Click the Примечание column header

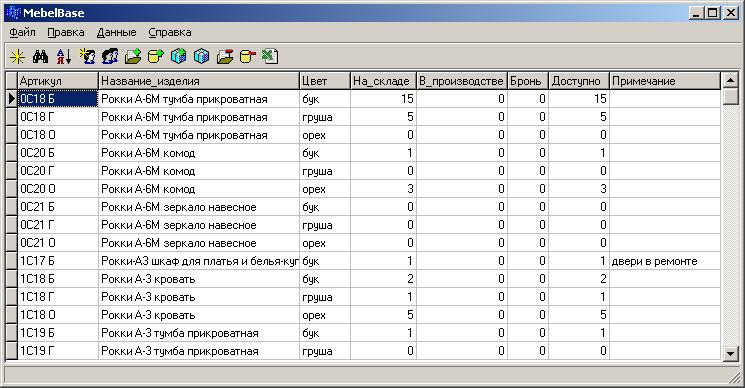pyautogui.click(x=665, y=81)
